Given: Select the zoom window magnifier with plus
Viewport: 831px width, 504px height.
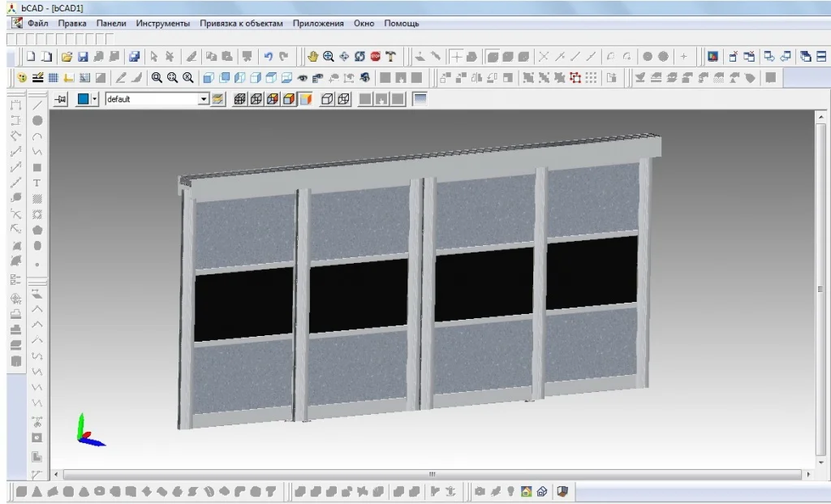Looking at the screenshot, I should coord(329,56).
